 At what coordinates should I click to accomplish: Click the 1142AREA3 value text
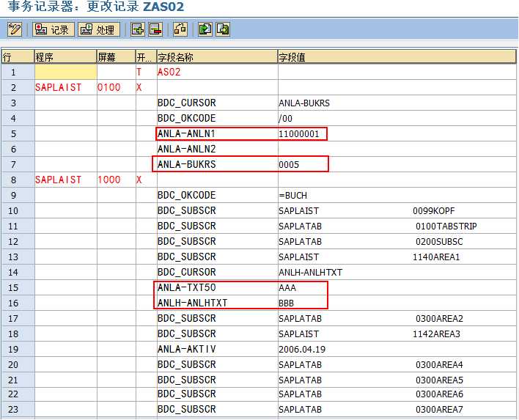[436, 334]
